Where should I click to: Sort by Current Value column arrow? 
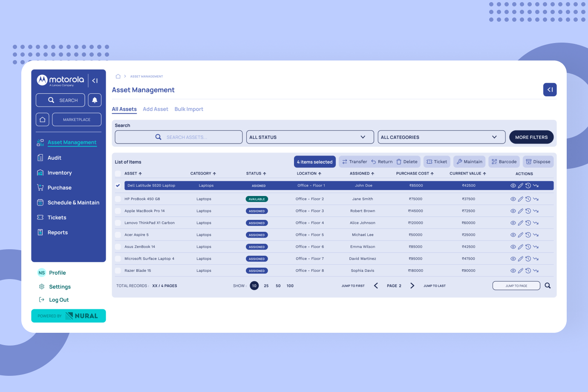pyautogui.click(x=484, y=173)
